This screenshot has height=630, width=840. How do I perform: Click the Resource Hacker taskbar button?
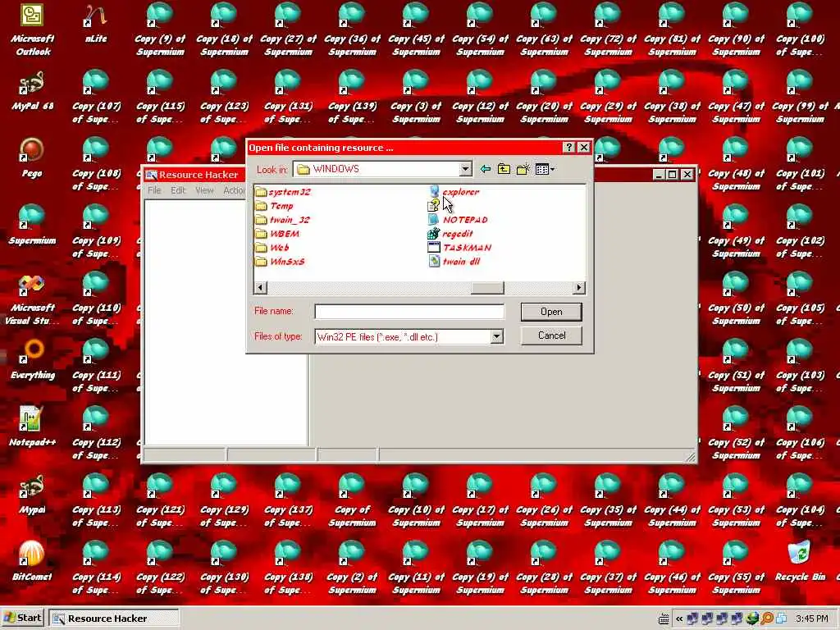[113, 619]
